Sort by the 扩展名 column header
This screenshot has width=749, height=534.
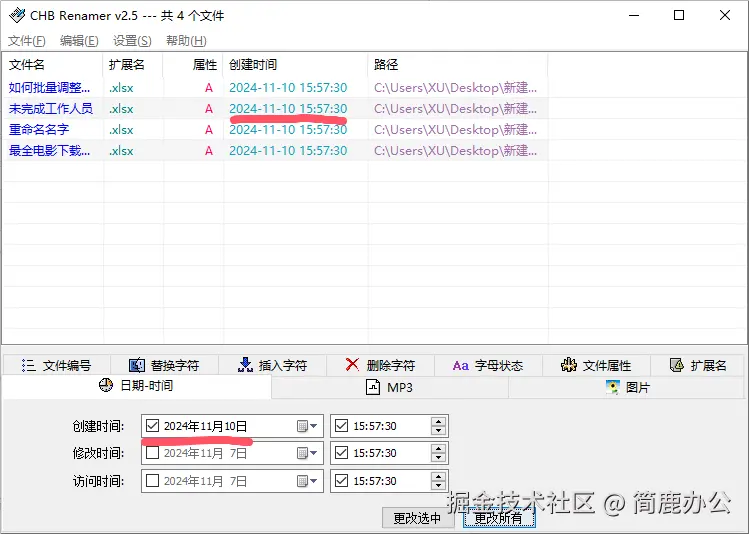[x=133, y=64]
